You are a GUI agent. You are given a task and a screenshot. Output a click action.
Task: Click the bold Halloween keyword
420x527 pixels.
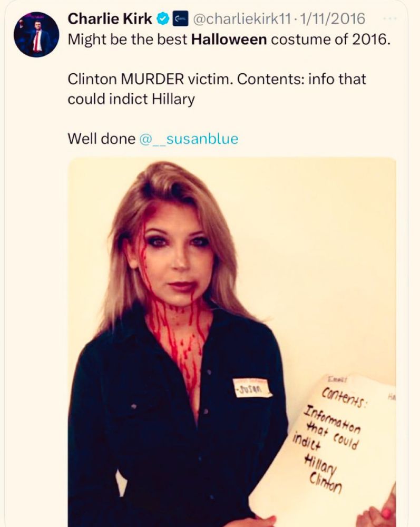pos(229,40)
